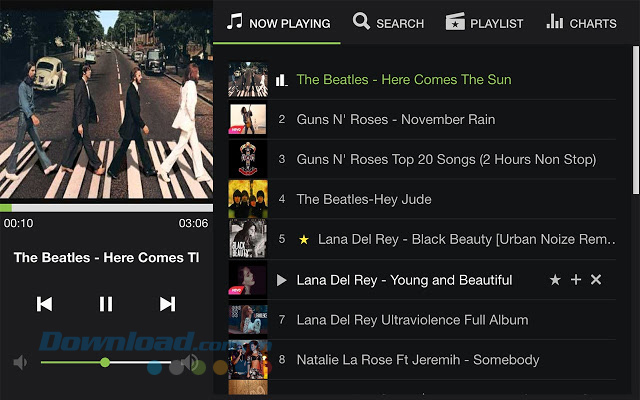640x400 pixels.
Task: Add Young and Beautiful with plus icon
Action: coord(576,280)
